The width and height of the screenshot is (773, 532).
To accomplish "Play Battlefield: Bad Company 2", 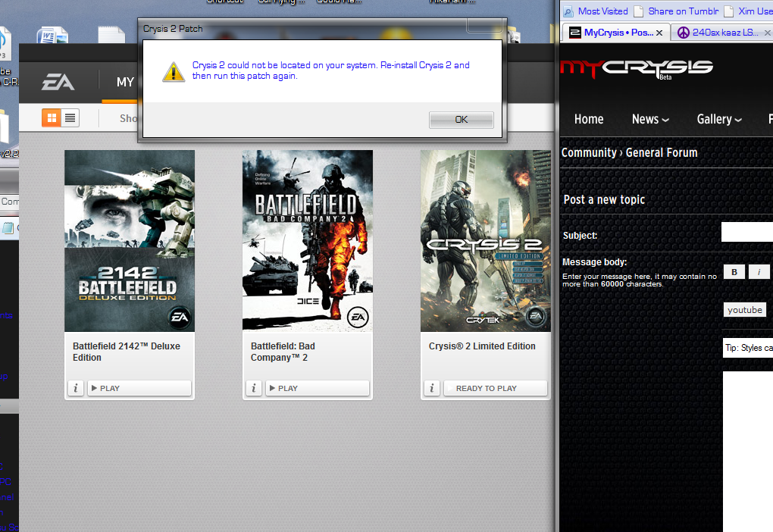I will point(318,388).
